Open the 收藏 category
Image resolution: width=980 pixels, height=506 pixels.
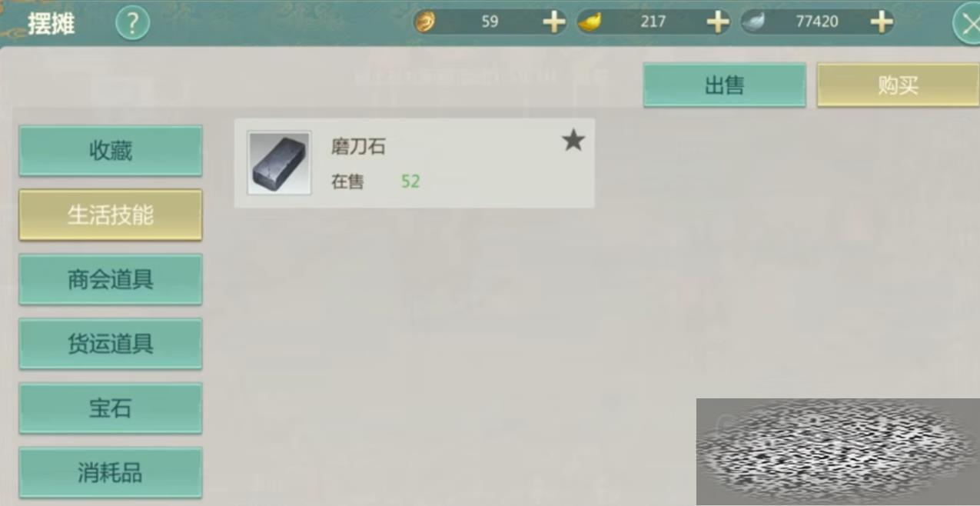[111, 151]
